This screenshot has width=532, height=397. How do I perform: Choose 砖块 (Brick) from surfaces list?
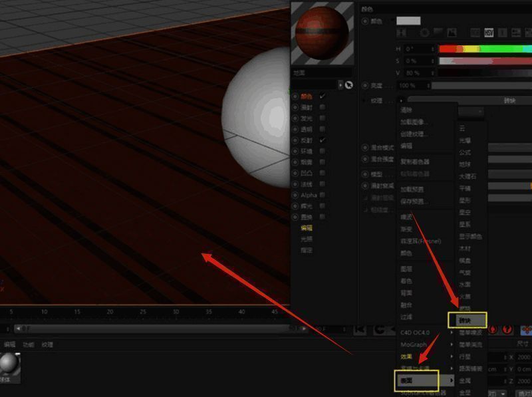click(x=467, y=321)
